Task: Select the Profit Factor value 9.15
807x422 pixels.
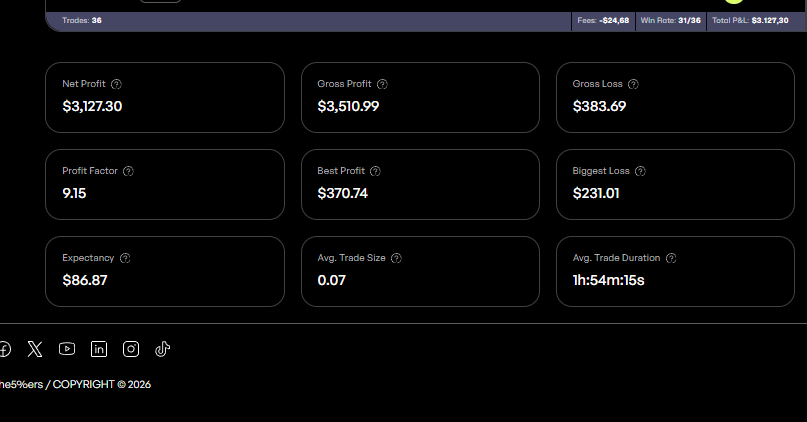Action: click(74, 194)
